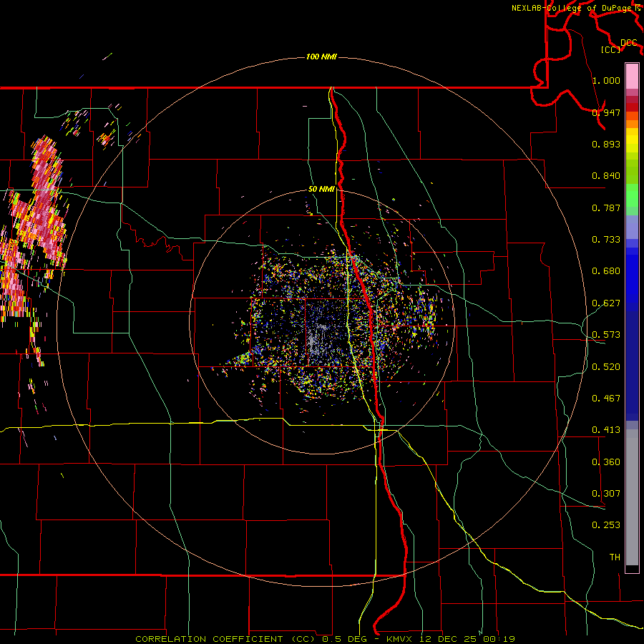Click the 0.947 scale label

tap(606, 112)
